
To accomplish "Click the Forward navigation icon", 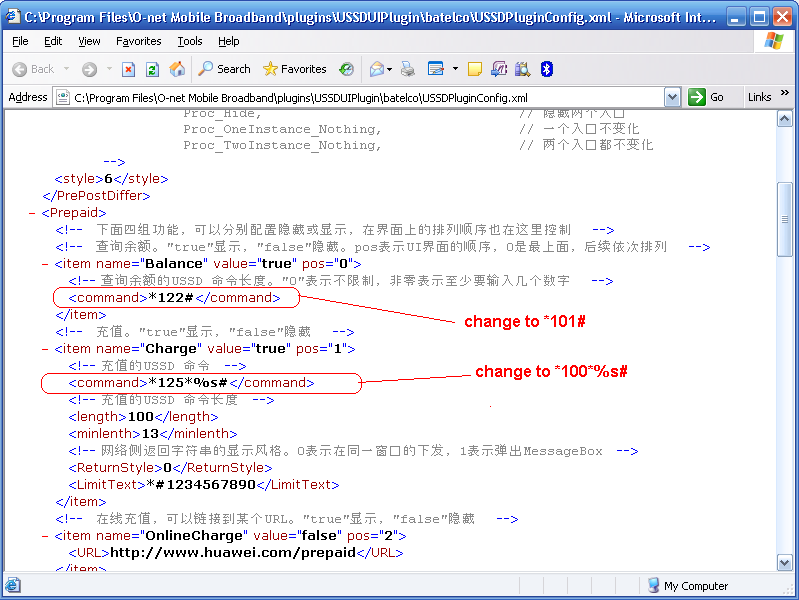I will tap(90, 69).
